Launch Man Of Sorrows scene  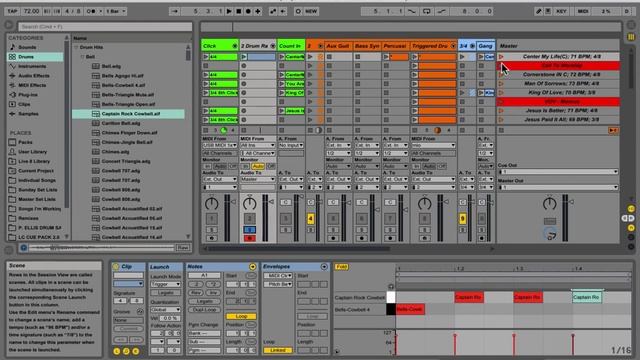point(501,84)
